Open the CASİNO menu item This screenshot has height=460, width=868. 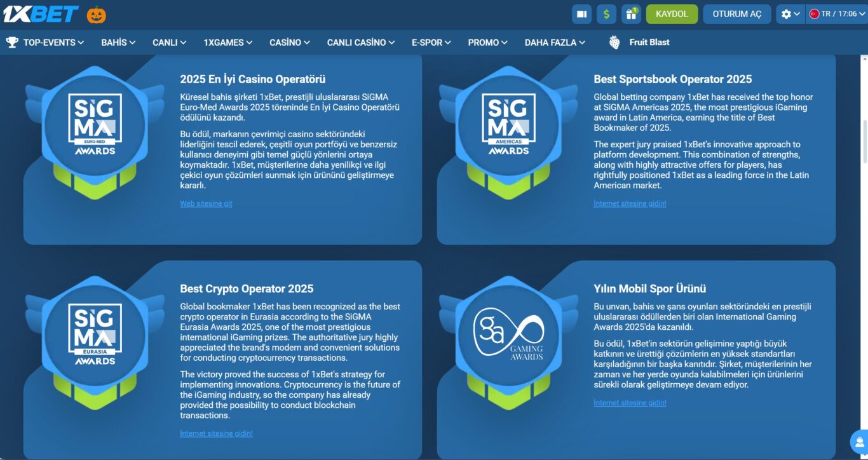coord(290,43)
